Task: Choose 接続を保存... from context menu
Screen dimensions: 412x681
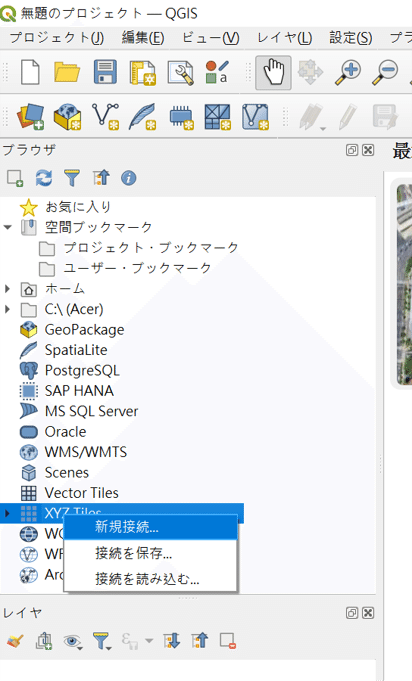Action: click(x=150, y=553)
